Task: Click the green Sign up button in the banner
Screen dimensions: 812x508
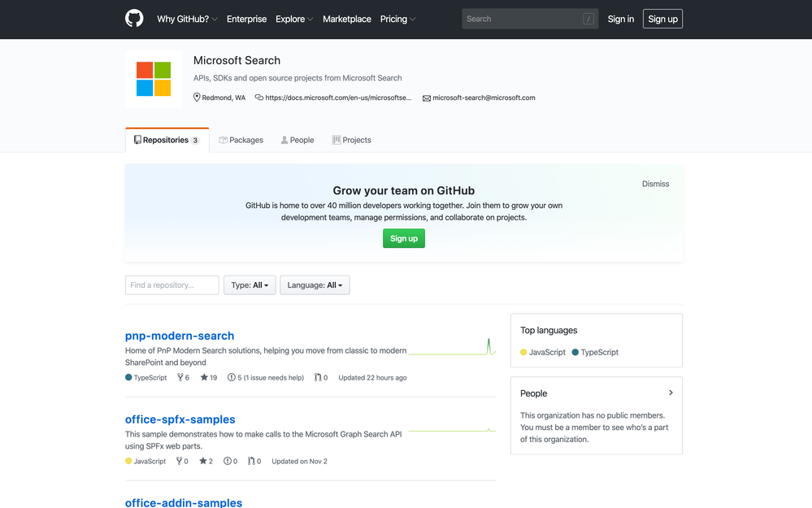Action: [404, 238]
